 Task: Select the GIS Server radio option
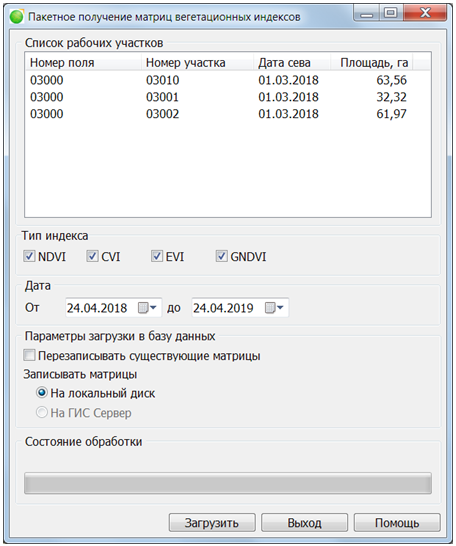(x=41, y=413)
